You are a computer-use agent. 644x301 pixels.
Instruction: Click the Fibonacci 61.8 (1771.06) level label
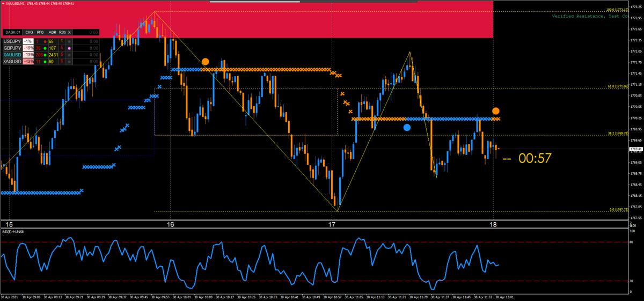click(x=618, y=86)
